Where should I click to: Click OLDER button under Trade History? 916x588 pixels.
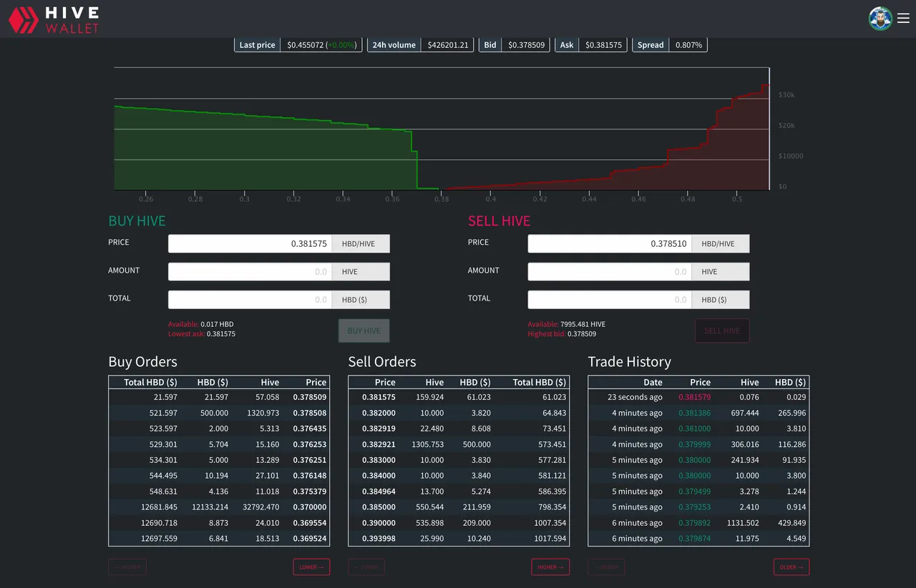tap(791, 567)
